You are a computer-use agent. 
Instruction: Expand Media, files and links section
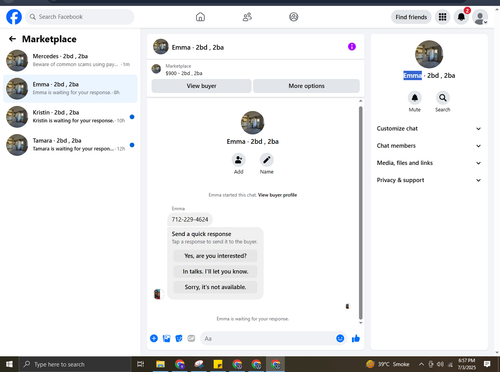[x=429, y=163]
